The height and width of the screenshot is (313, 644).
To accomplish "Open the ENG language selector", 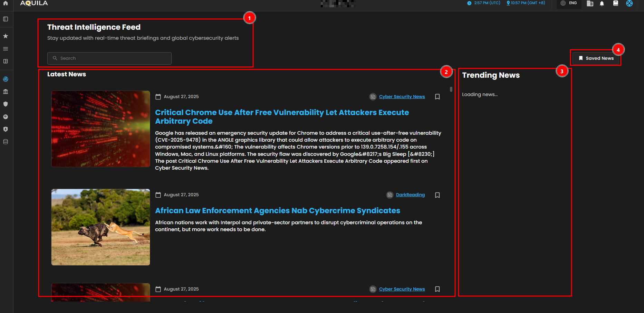I will [x=569, y=3].
